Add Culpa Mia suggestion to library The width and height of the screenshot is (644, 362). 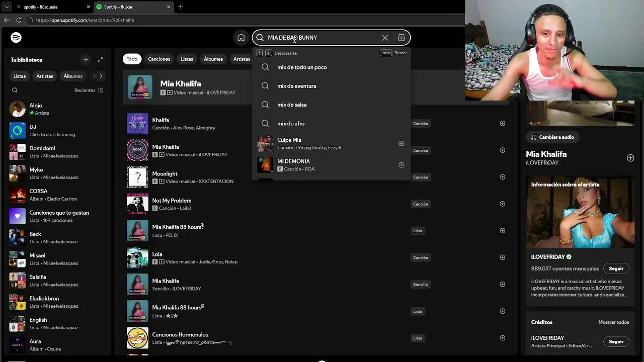coord(401,143)
